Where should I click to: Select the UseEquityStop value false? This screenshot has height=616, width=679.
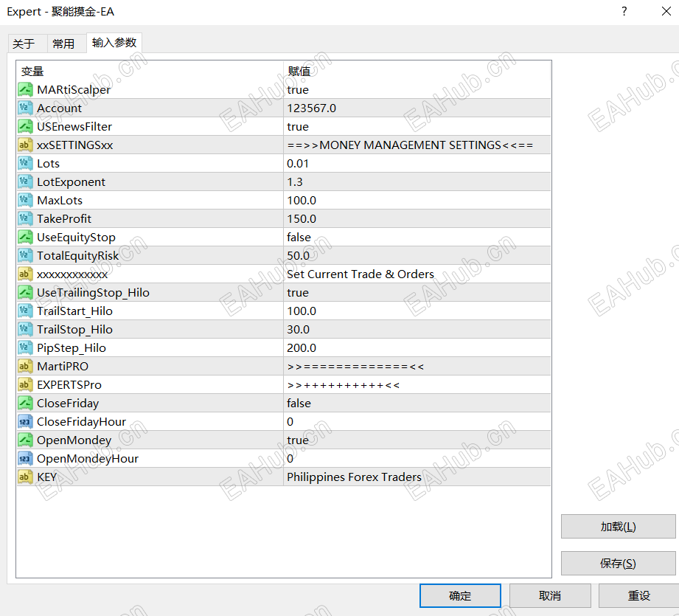299,238
